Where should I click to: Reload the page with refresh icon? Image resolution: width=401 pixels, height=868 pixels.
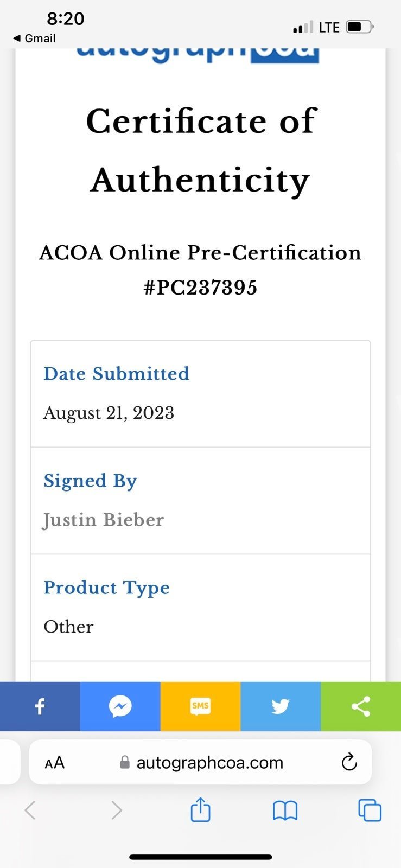point(349,762)
